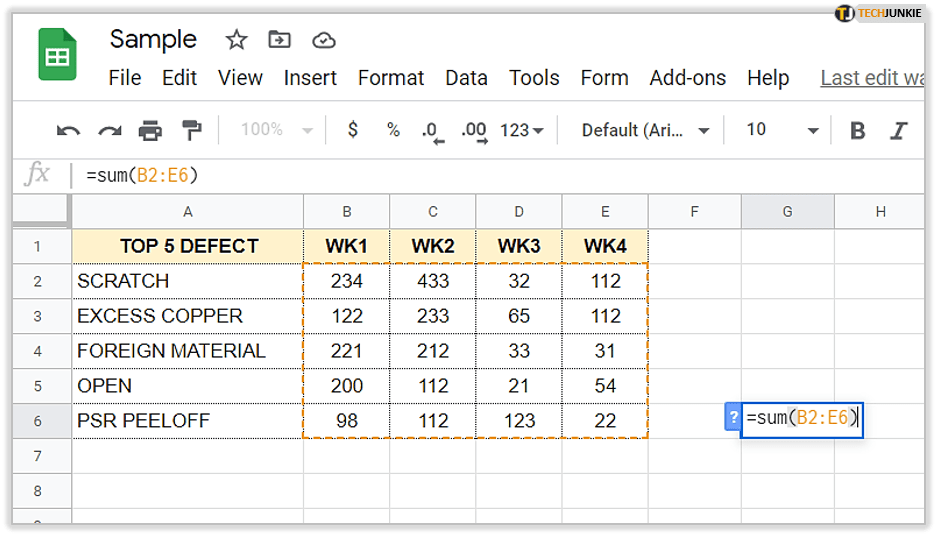Click the move to folder icon
This screenshot has height=536, width=937.
(280, 40)
